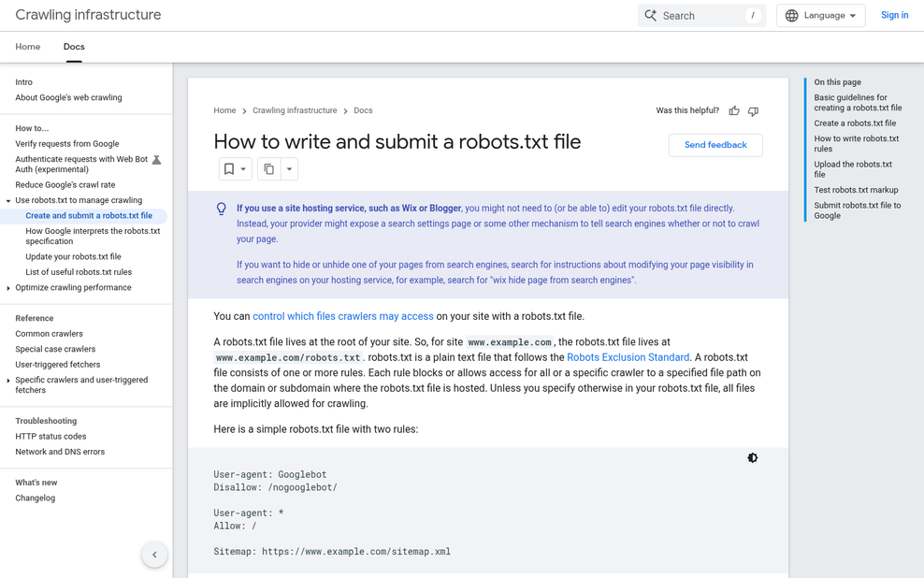Click the thumbs up helpful icon
924x578 pixels.
pyautogui.click(x=733, y=110)
